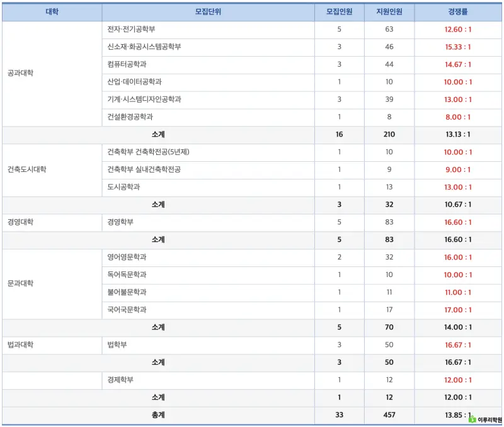Select the 불어불문학과 cell
504x427 pixels.
208,292
